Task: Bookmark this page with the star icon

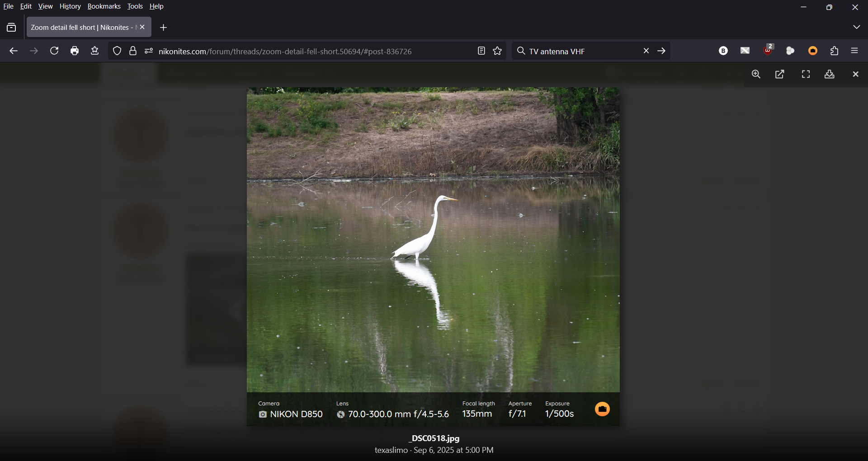Action: point(498,51)
